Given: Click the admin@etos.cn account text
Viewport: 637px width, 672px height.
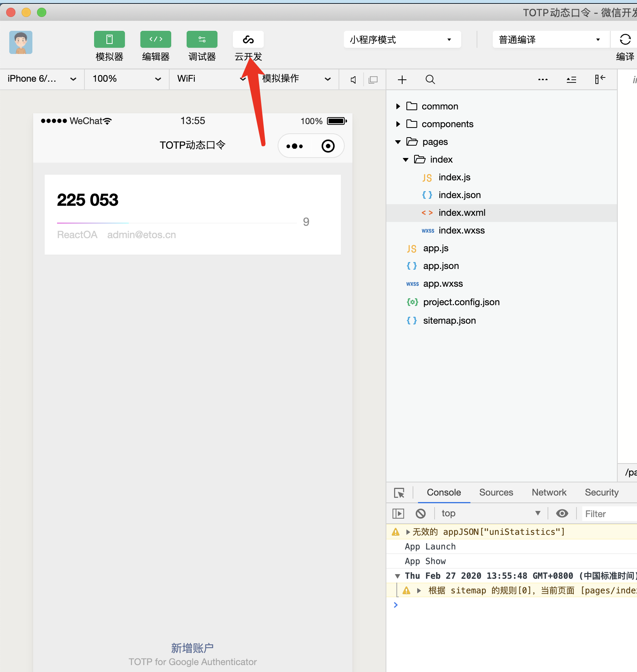Looking at the screenshot, I should click(142, 235).
